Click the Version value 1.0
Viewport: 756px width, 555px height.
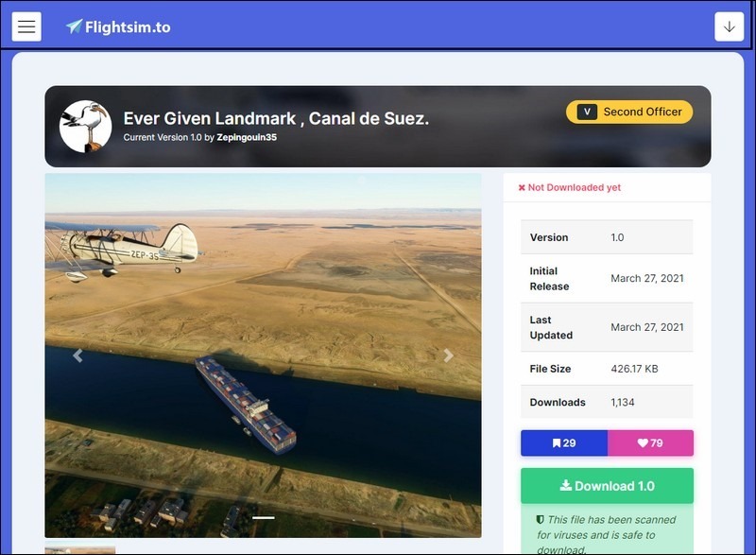click(x=617, y=237)
